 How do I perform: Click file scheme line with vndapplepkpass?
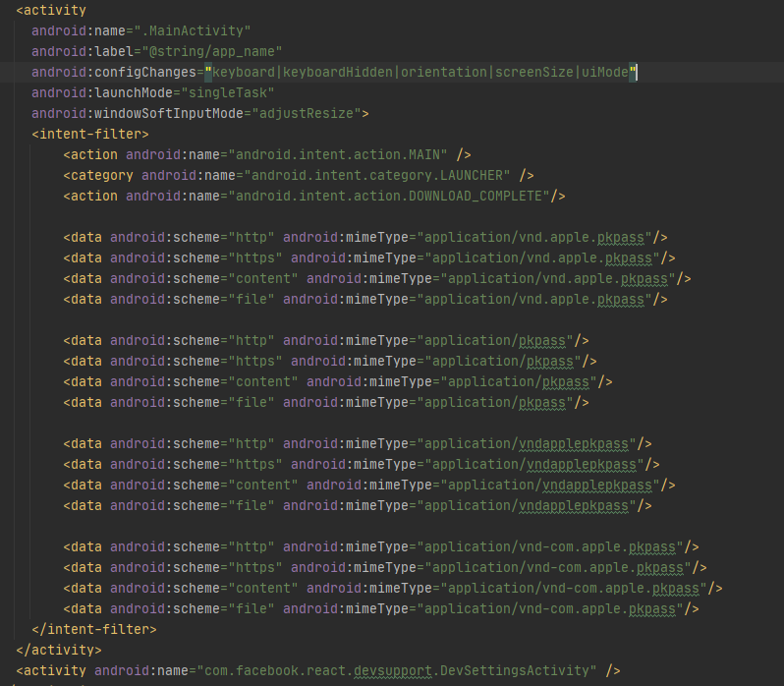tap(358, 506)
